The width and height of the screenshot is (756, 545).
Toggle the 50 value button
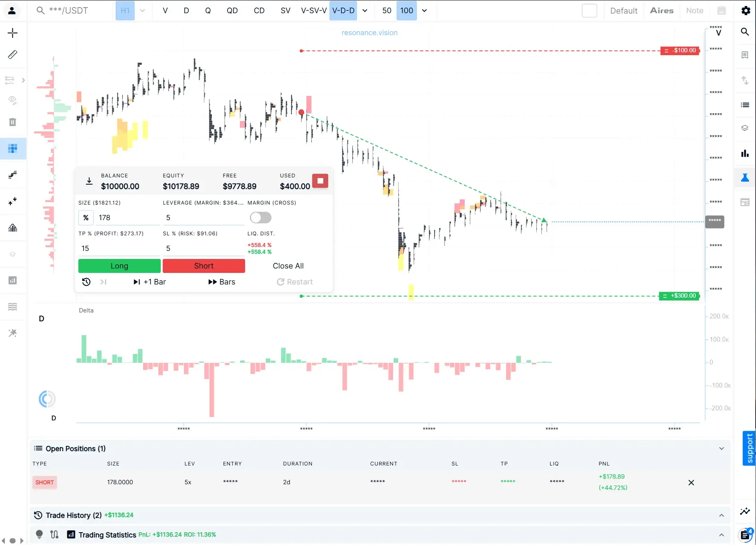(x=387, y=11)
